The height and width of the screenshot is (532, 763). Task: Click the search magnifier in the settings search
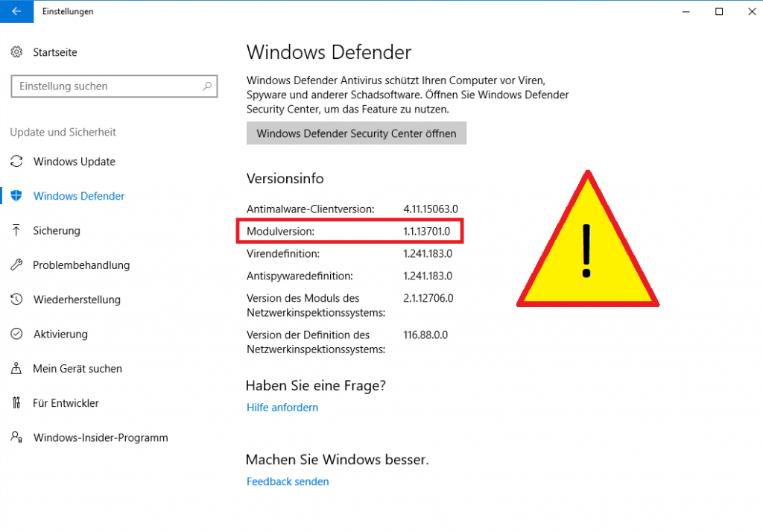point(206,86)
